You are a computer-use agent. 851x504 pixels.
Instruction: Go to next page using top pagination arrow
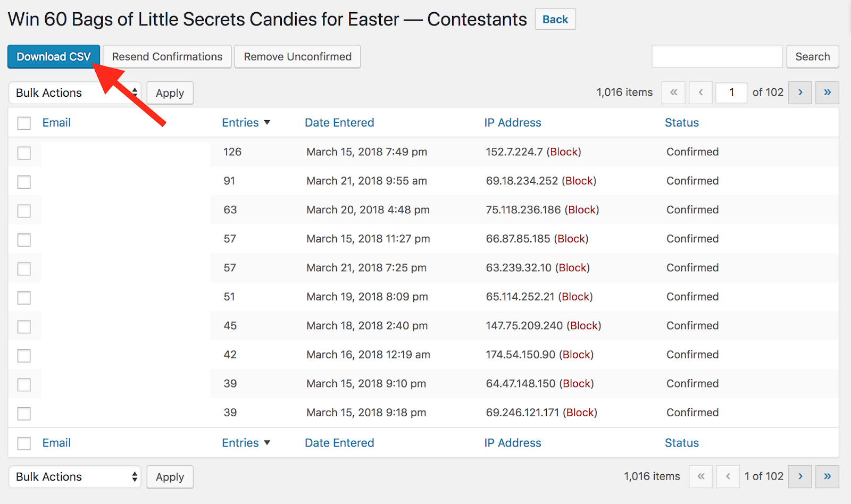pos(800,93)
